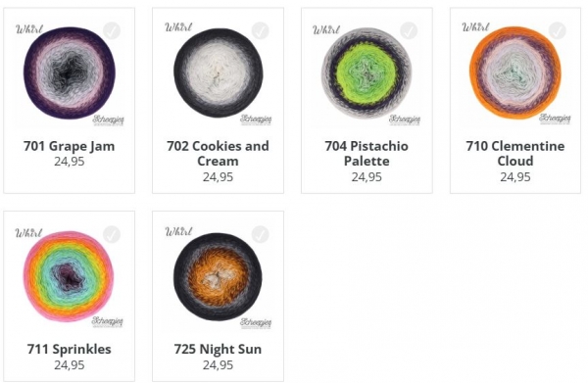Check the circle on 710 Clementine Cloud
Screen dimensions: 588x383
tap(558, 30)
